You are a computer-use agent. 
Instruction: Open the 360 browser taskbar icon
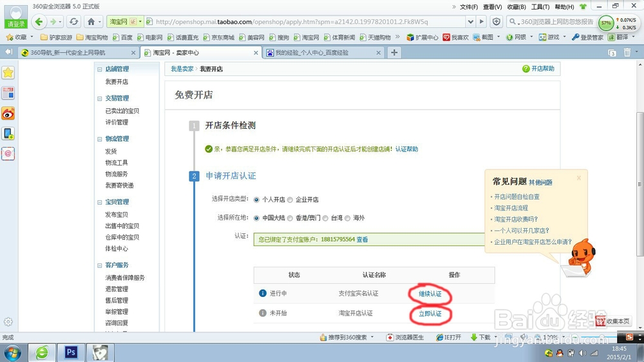tap(42, 353)
